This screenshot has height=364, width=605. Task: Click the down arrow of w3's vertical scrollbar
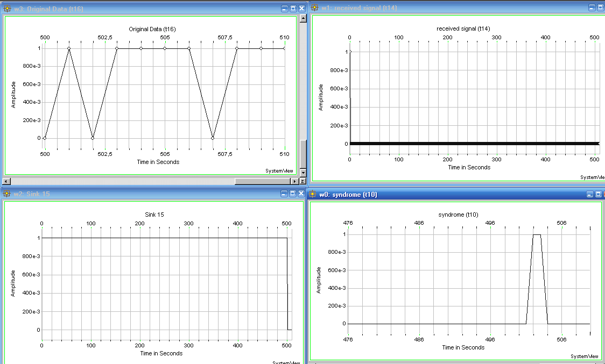click(x=303, y=173)
